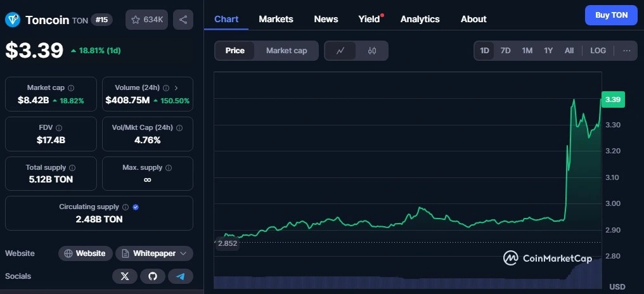Switch to the News tab

click(326, 19)
